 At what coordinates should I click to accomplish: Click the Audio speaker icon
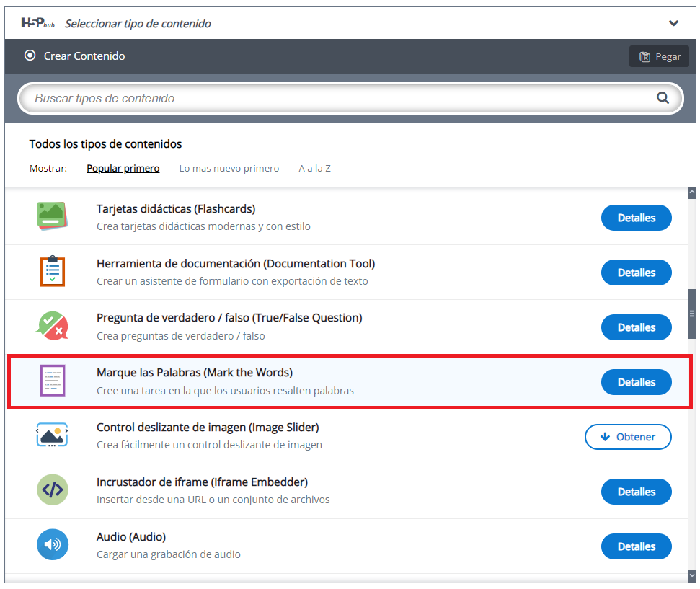click(x=52, y=546)
